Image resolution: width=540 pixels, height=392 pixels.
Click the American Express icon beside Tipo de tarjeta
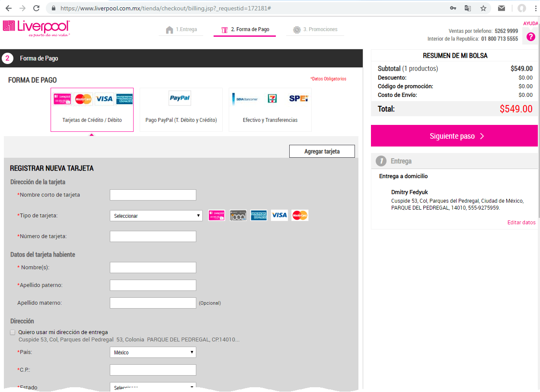click(x=259, y=215)
